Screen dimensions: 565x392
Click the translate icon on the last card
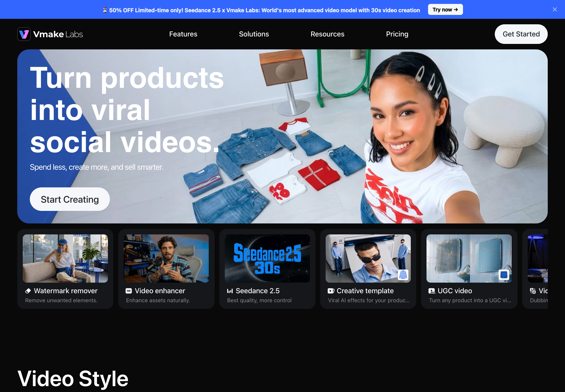point(533,291)
